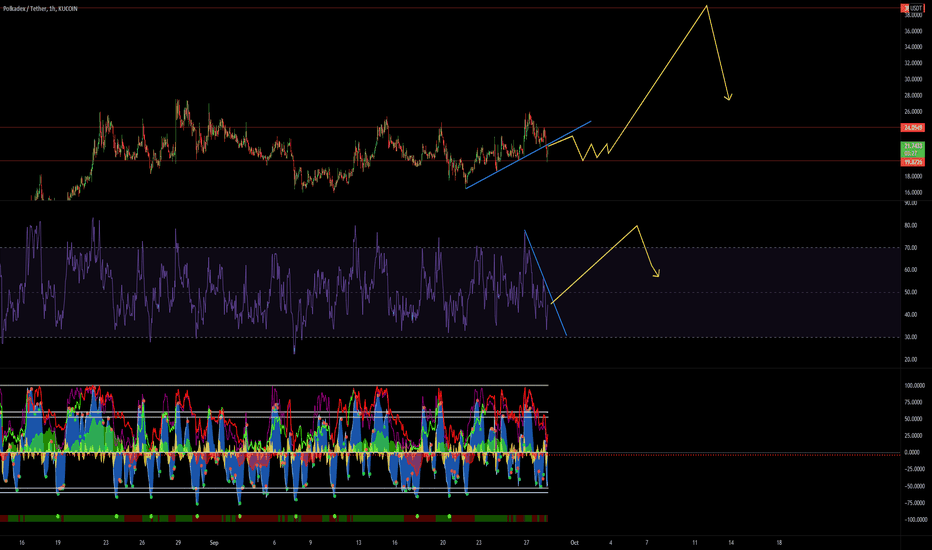The image size is (932, 550).
Task: Click 70.00 on the RSI axis
Action: point(911,247)
